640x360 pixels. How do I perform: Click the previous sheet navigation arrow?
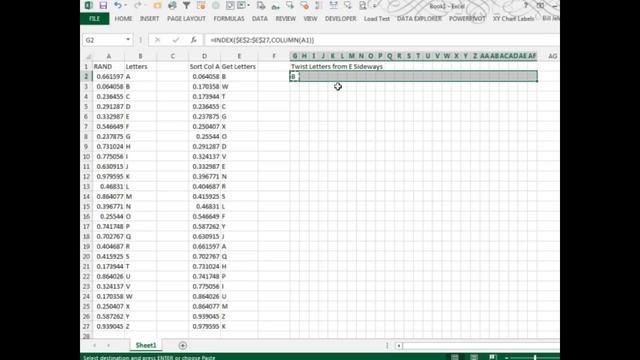pos(94,346)
